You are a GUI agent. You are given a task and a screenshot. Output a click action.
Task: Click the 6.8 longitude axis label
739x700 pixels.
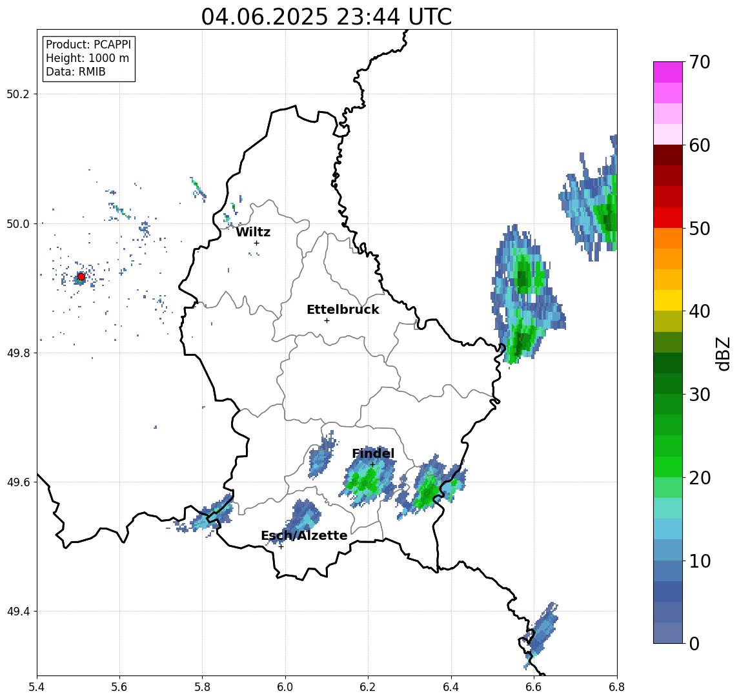[616, 687]
